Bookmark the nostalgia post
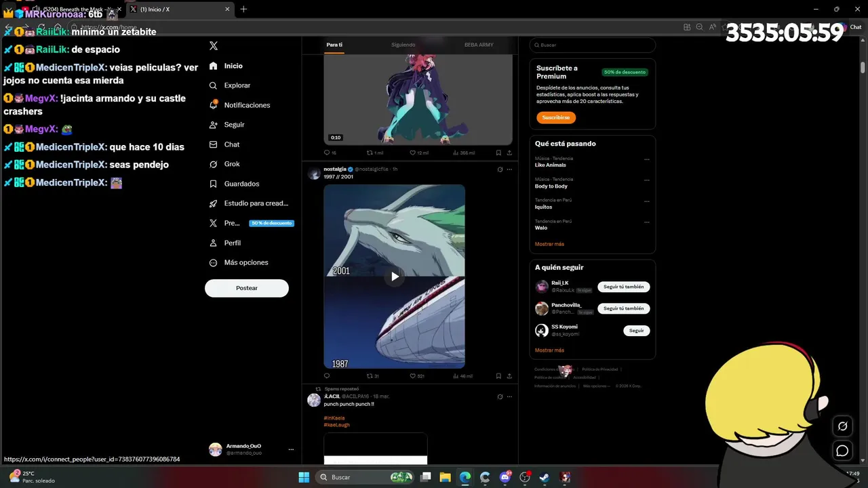The height and width of the screenshot is (488, 868). (498, 375)
